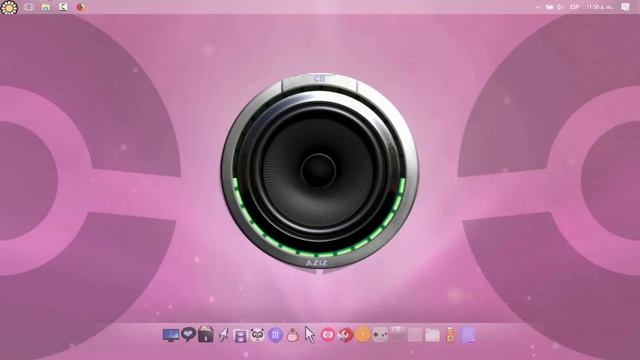
Task: Open the blue monitor dock icon
Action: click(171, 335)
